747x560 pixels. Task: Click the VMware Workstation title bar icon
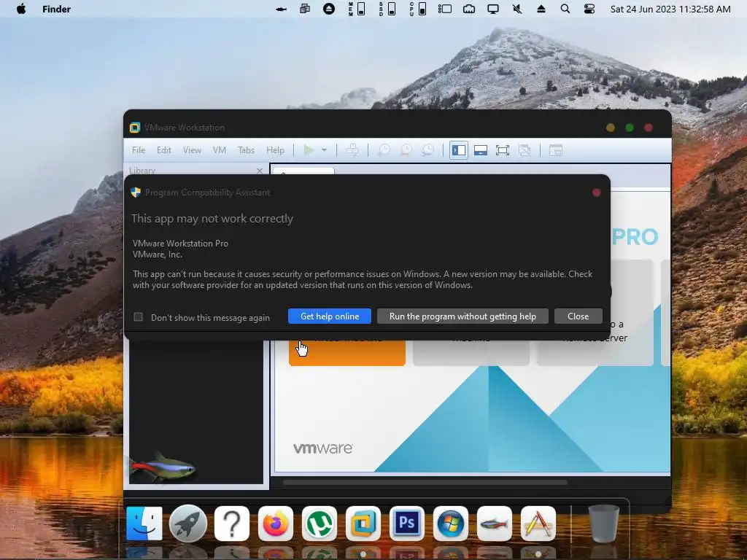[135, 127]
